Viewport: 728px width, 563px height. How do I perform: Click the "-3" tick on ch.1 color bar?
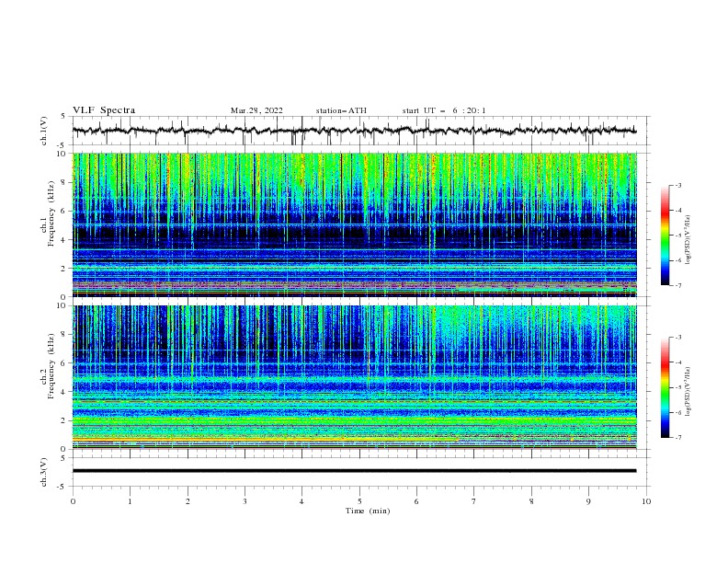[677, 185]
